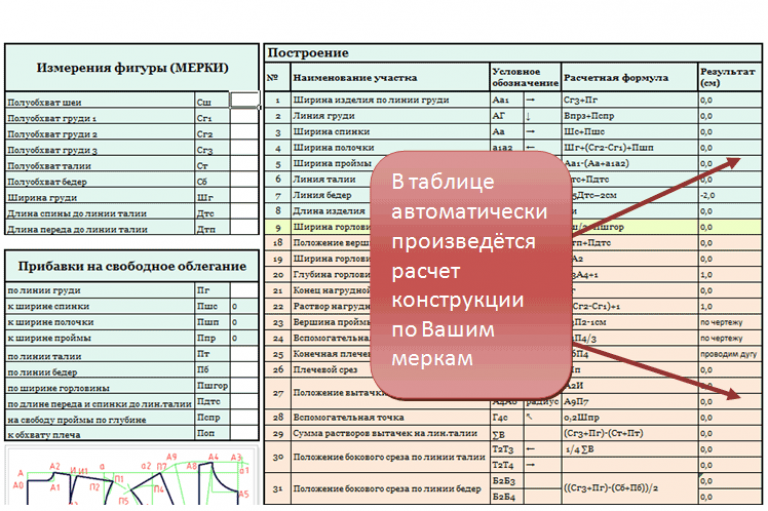768x511 pixels.
Task: Click value cell beside Пшс allowance
Action: pyautogui.click(x=245, y=306)
